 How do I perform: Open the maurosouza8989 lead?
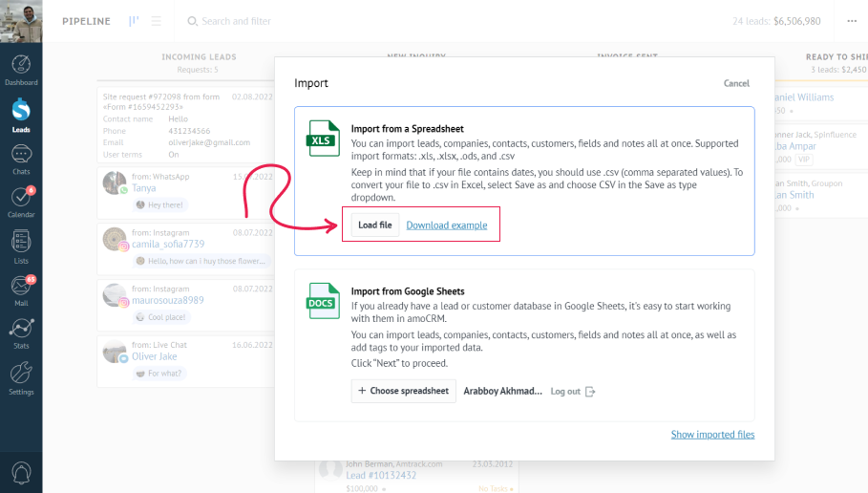coord(168,300)
